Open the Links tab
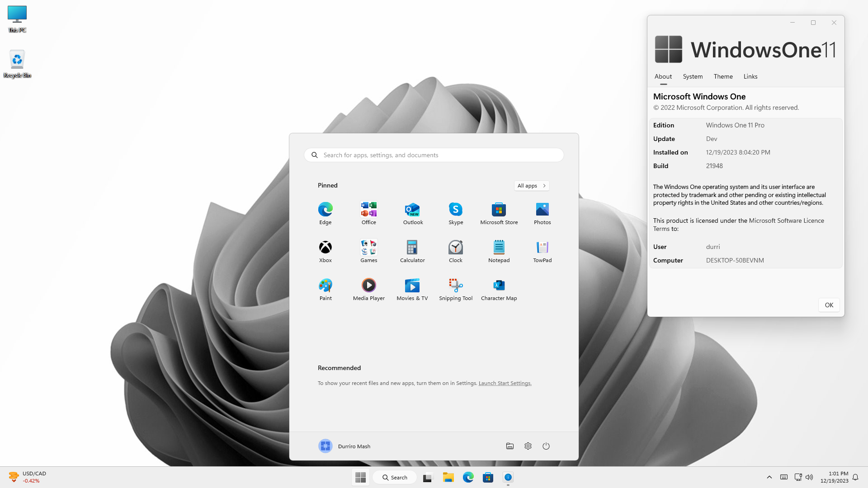The width and height of the screenshot is (868, 488). coord(750,76)
